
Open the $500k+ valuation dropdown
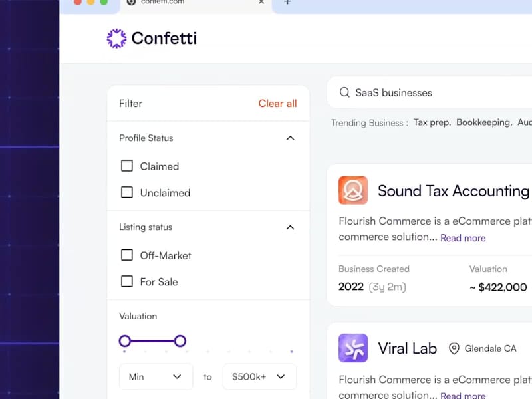tap(259, 376)
